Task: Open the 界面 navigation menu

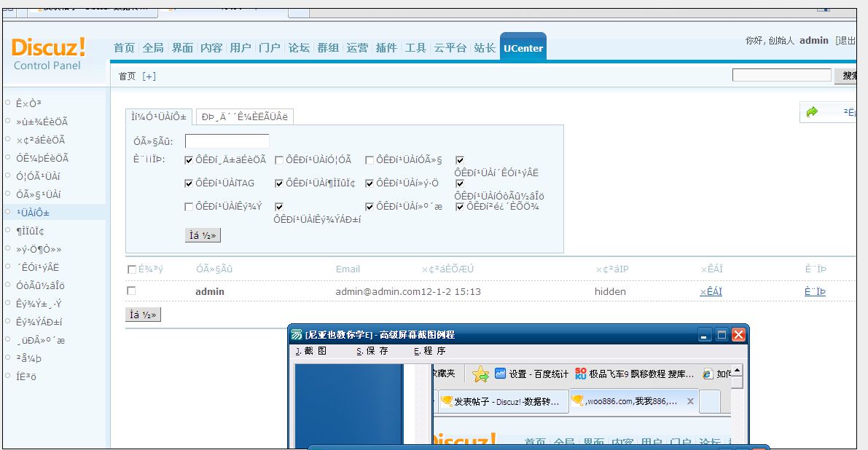Action: click(x=183, y=48)
